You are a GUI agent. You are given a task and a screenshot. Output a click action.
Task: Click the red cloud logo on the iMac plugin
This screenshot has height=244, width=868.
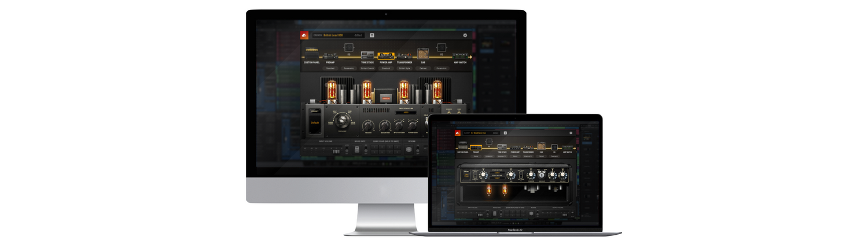tap(304, 35)
